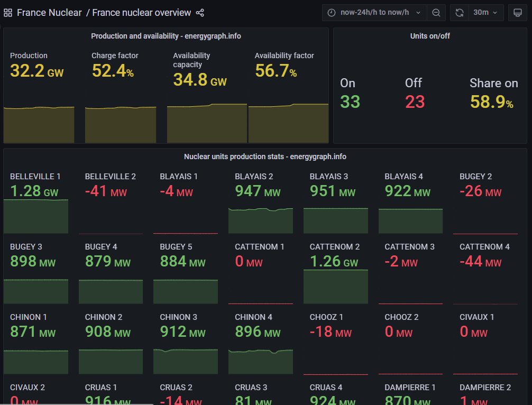Viewport: 532px width, 405px height.
Task: Select the BLAYAIS 3 stat 951 MW
Action: (333, 191)
